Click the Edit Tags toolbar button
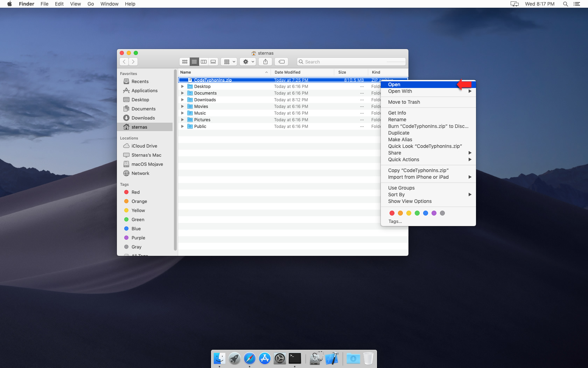This screenshot has height=368, width=588. tap(281, 62)
